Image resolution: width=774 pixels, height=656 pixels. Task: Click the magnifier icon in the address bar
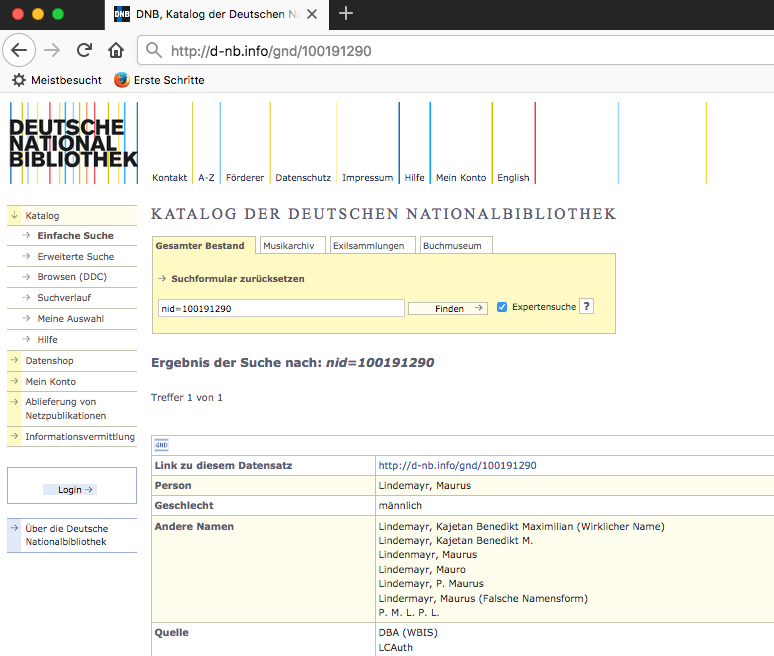pos(154,50)
